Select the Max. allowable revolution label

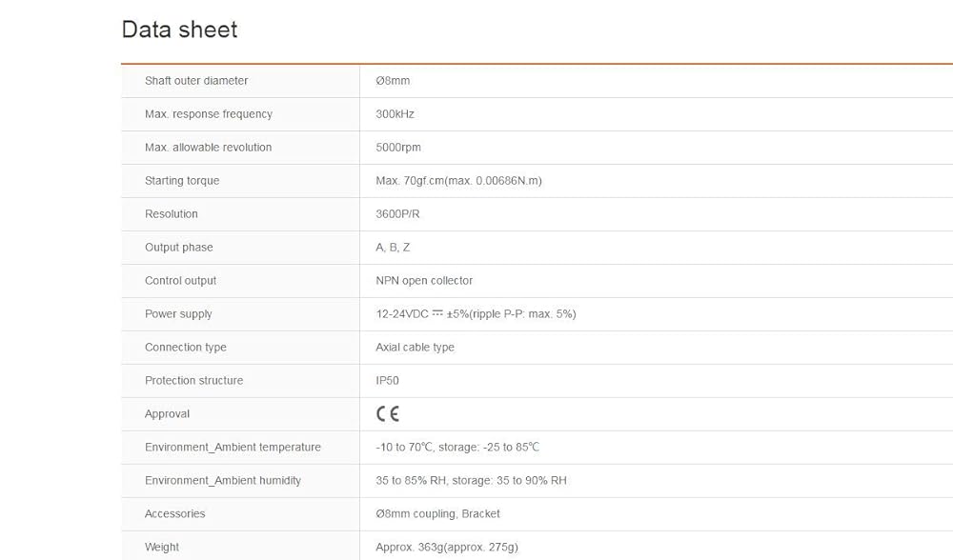208,148
